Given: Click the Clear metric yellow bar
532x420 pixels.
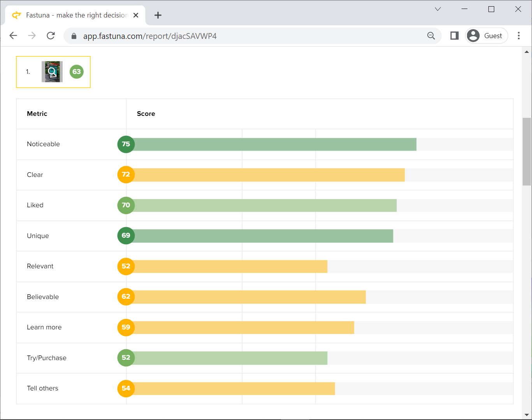Looking at the screenshot, I should point(269,175).
